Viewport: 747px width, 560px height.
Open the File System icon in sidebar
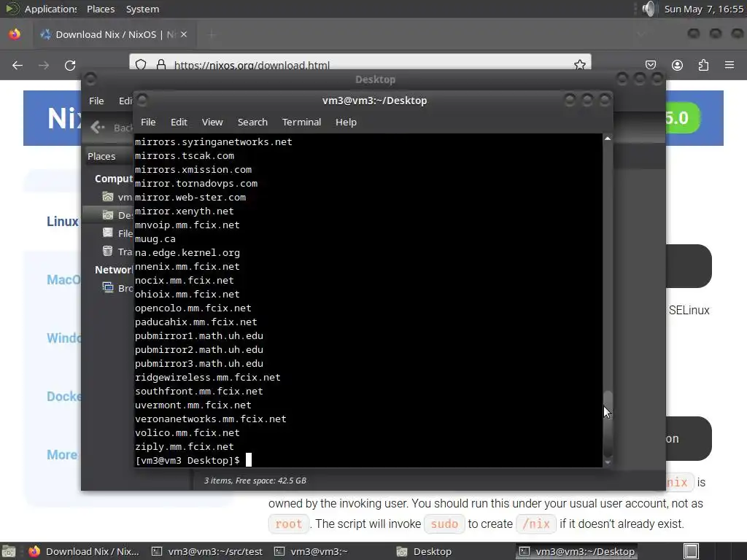coord(108,233)
